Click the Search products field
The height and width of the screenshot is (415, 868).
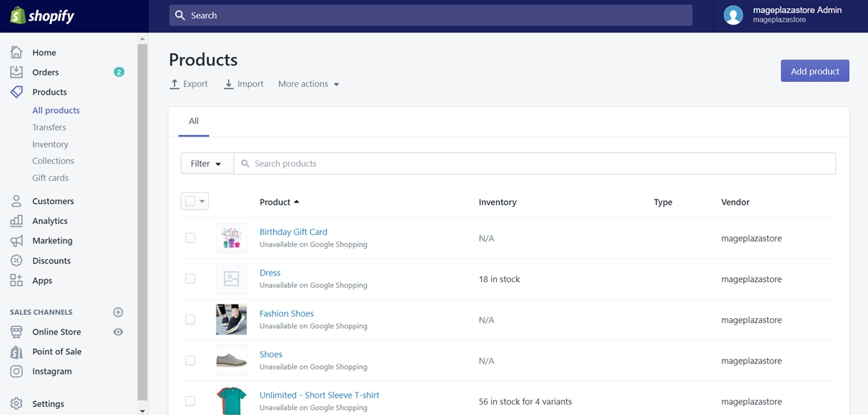coord(535,163)
